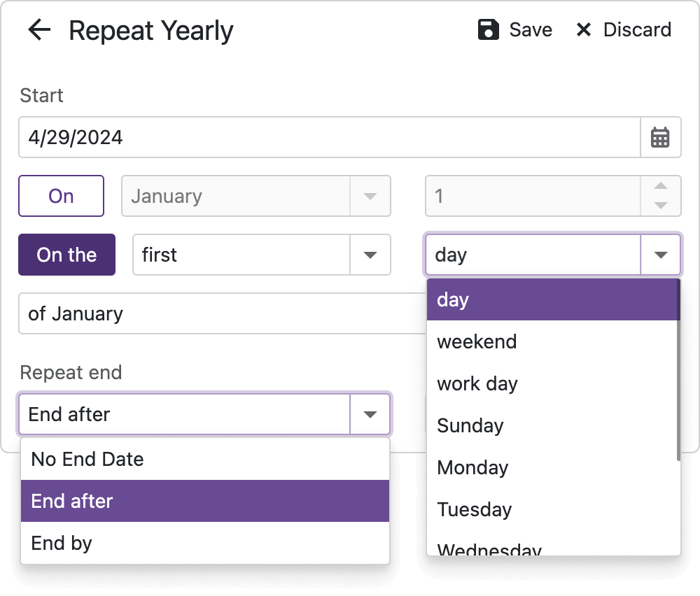
Task: Click the Save floppy disk icon
Action: point(488,30)
